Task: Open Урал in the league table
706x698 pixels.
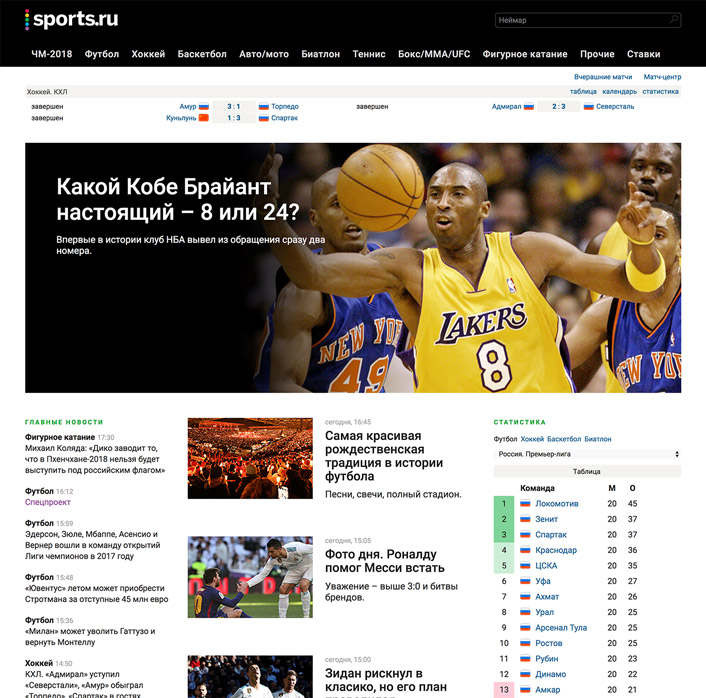Action: coord(544,612)
